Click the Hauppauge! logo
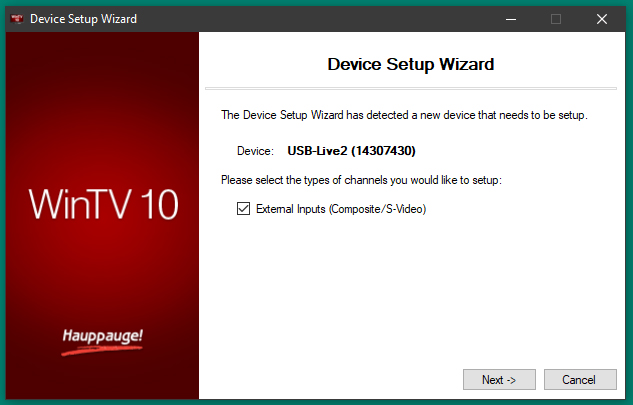 [102, 342]
